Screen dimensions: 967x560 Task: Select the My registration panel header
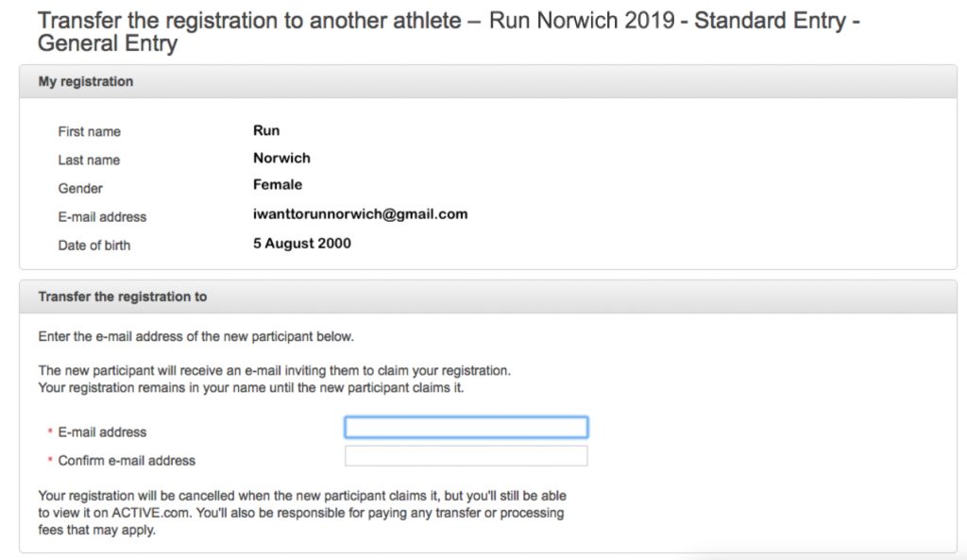pos(488,81)
